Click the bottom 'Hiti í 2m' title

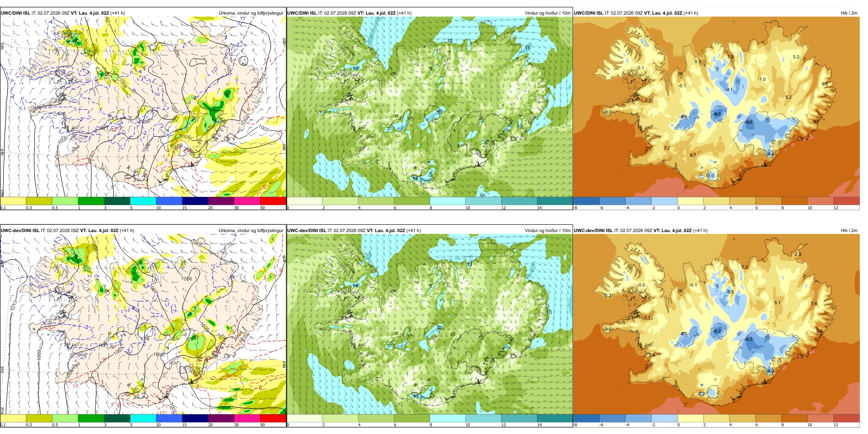pos(849,231)
